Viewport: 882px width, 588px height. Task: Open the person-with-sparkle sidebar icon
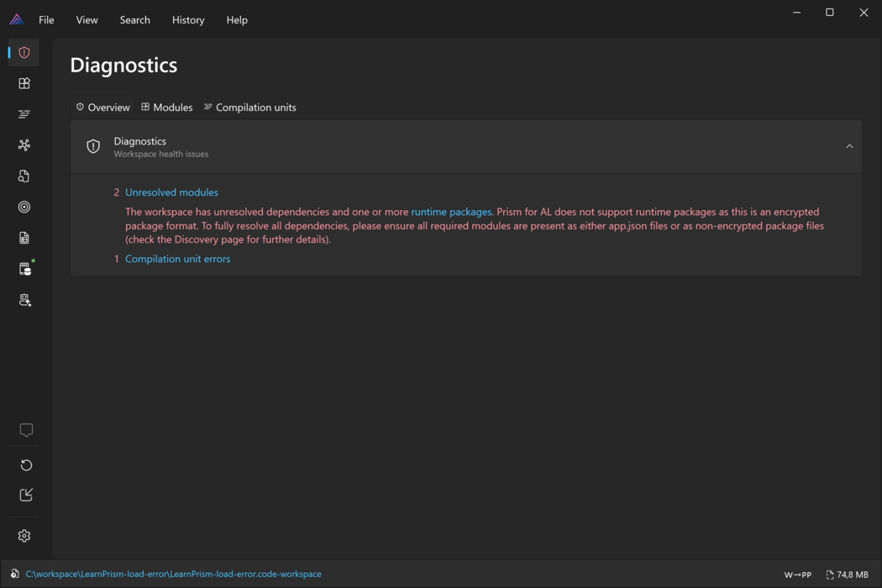[25, 300]
